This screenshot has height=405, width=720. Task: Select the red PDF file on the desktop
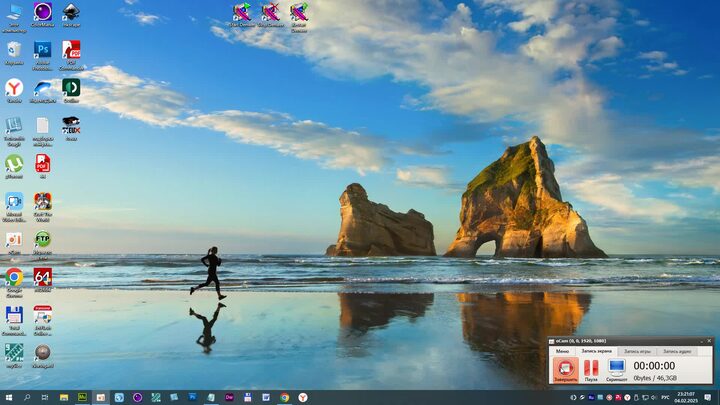click(x=43, y=166)
